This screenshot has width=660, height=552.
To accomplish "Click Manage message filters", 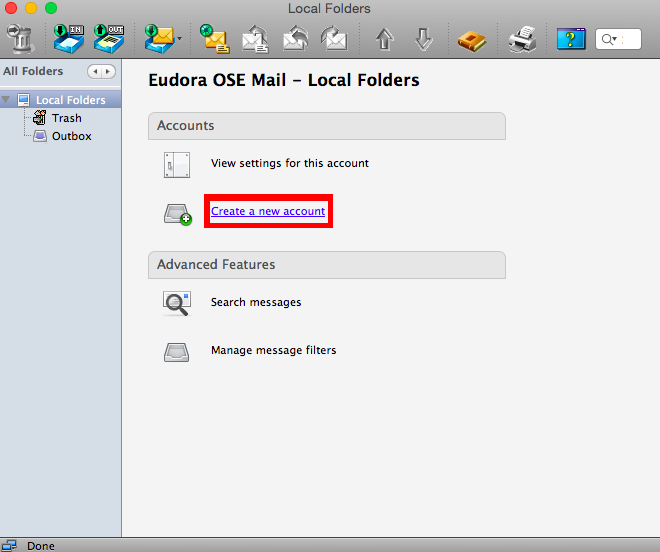I will click(274, 350).
